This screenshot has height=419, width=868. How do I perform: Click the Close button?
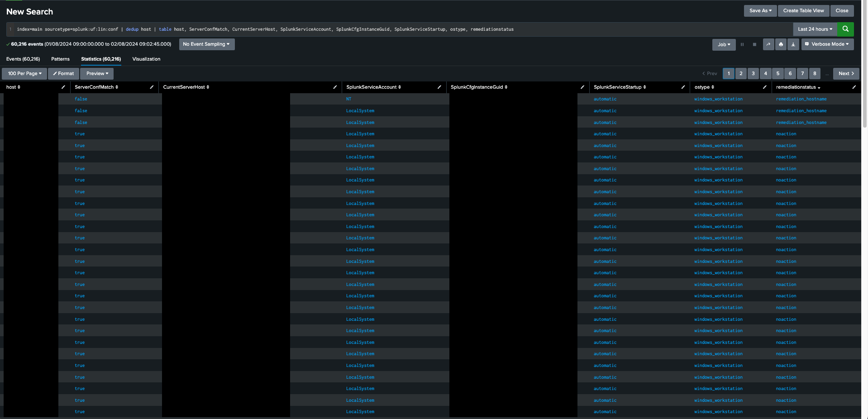pos(842,11)
